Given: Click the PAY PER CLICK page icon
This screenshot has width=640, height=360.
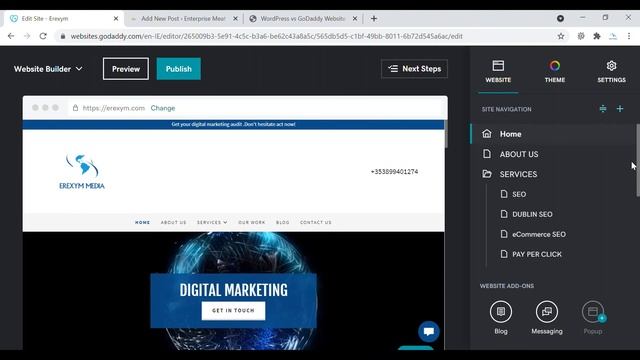Looking at the screenshot, I should (x=504, y=254).
